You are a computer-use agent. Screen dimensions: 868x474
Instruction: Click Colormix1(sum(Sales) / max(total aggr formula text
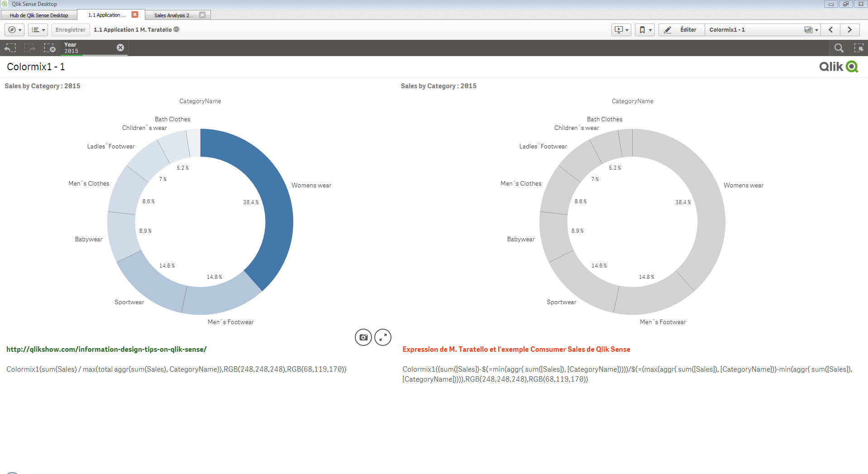[x=176, y=369]
